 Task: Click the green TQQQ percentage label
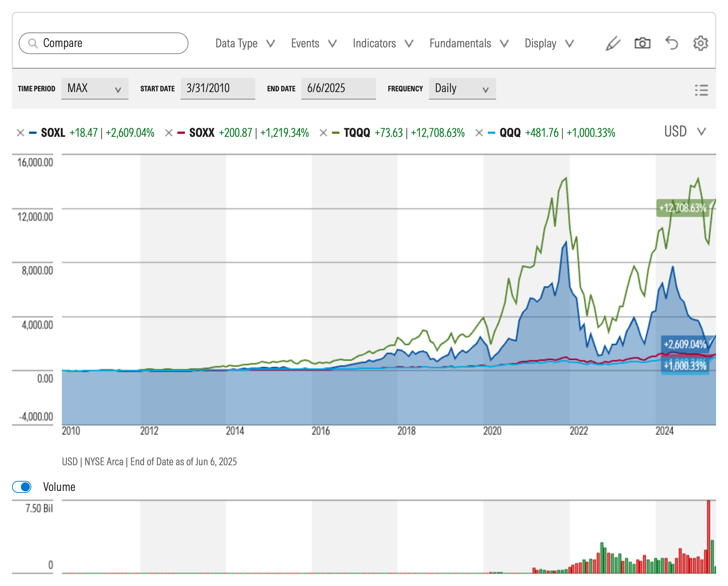coord(682,208)
